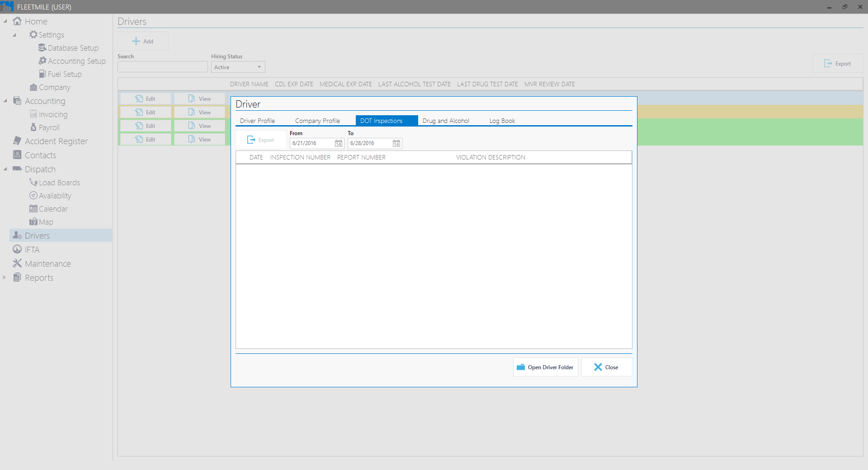The image size is (868, 470).
Task: Select the Accident Register icon
Action: click(x=17, y=141)
